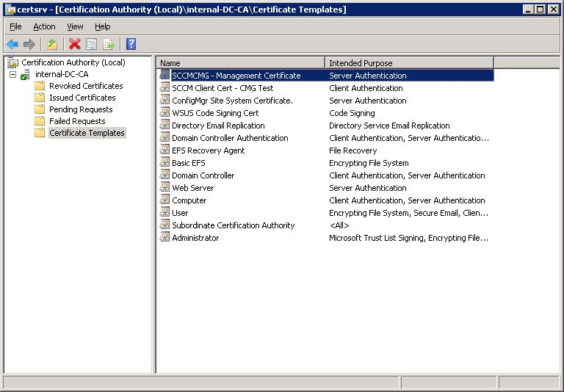
Task: Collapse the internal-DC-CA tree node
Action: tap(13, 74)
